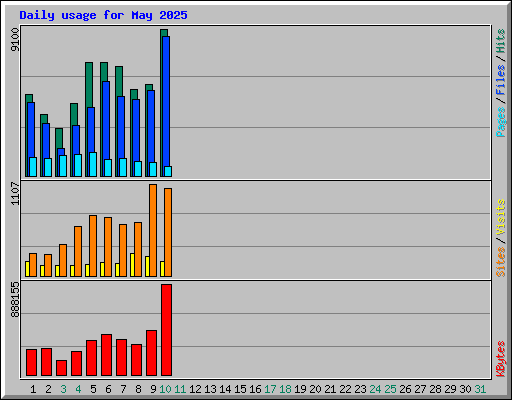Click green day label 4 on x-axis

click(78, 389)
